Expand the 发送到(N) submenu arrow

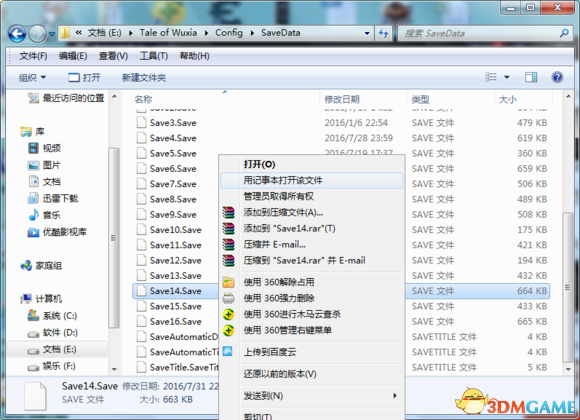click(395, 396)
